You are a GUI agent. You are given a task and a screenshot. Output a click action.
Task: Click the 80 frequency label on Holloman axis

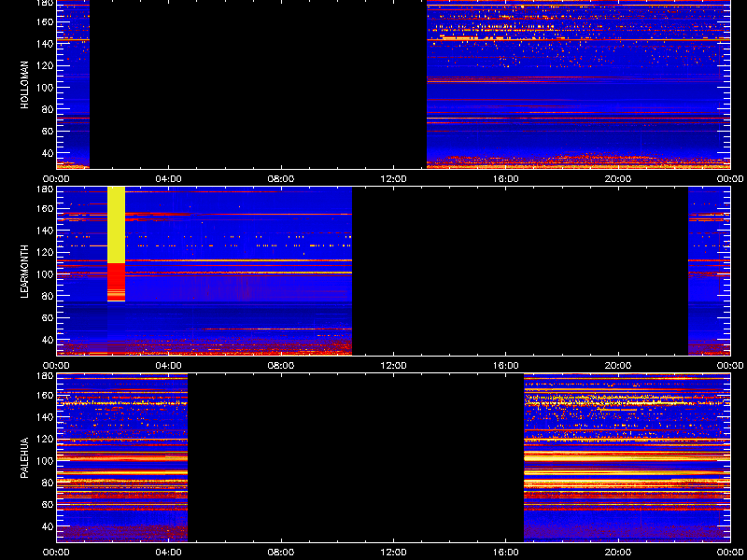point(49,109)
